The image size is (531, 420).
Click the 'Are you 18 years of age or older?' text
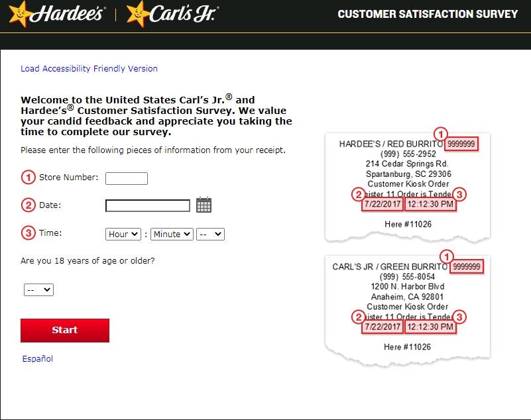(x=88, y=261)
